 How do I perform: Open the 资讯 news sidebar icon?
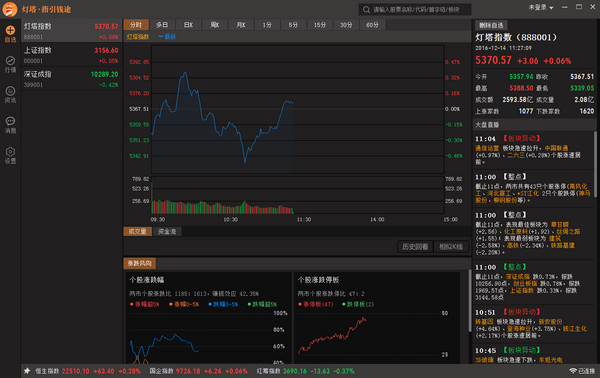[10, 94]
